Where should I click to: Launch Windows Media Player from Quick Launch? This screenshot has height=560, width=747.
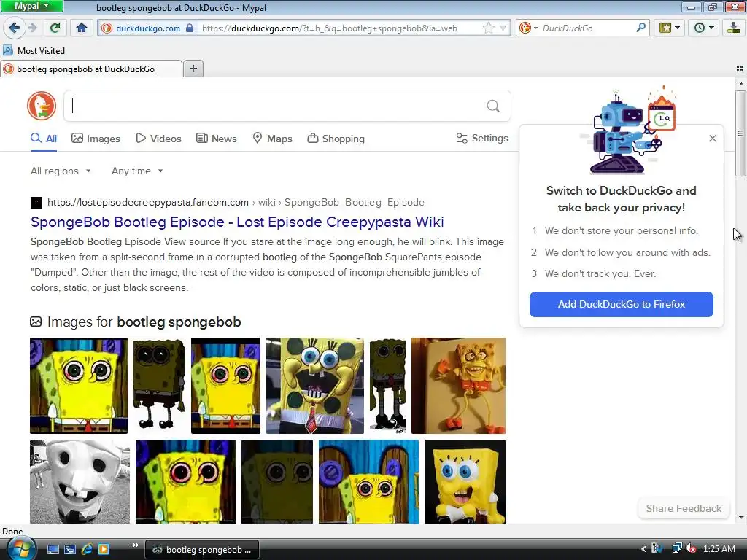pos(104,550)
